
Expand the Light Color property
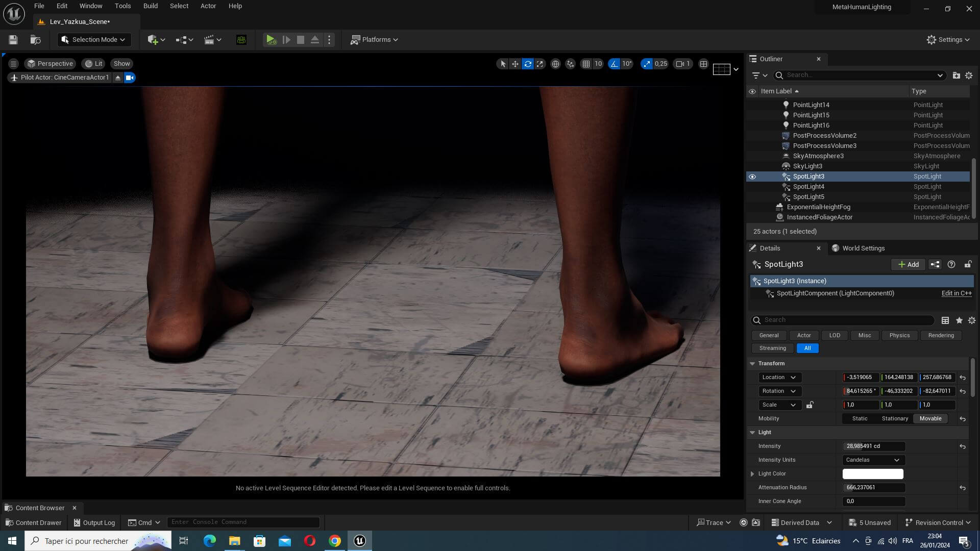pos(752,474)
